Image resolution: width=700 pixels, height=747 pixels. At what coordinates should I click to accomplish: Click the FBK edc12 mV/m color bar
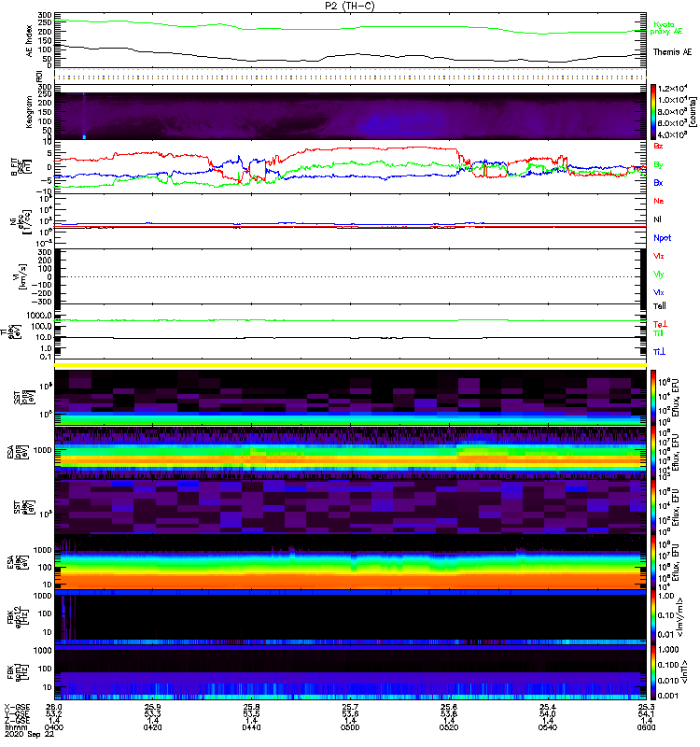(x=653, y=617)
